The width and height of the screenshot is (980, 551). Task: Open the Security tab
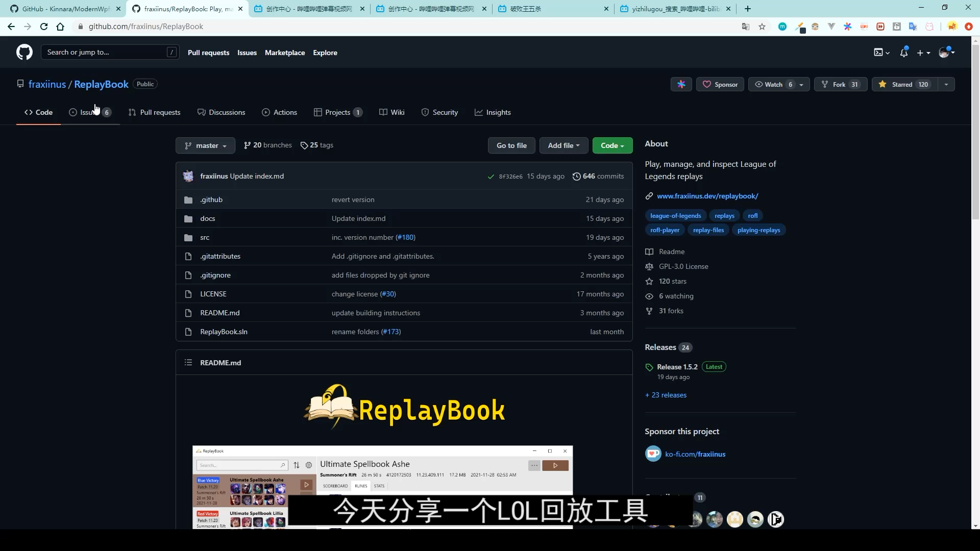tap(439, 112)
